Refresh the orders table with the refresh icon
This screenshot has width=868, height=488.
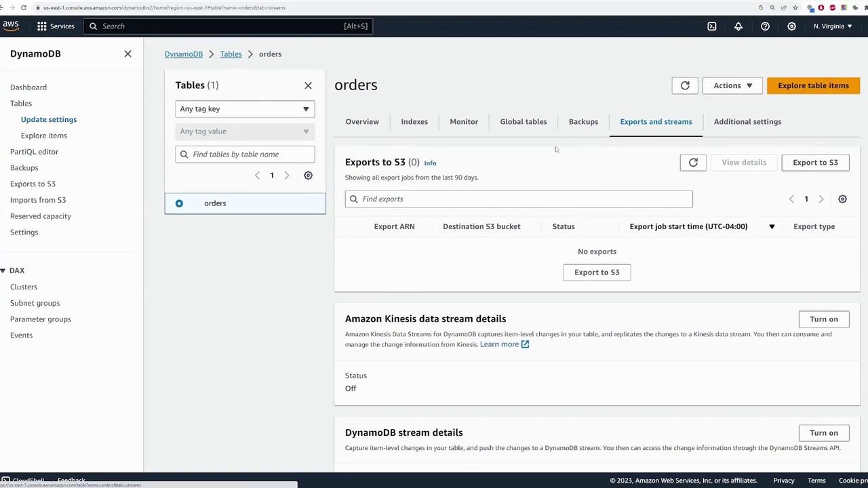point(685,85)
